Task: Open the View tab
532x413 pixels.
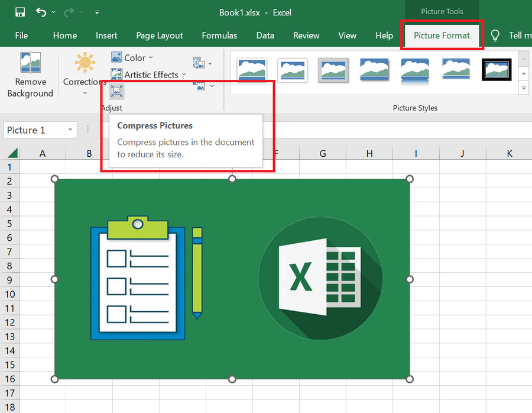Action: point(347,36)
